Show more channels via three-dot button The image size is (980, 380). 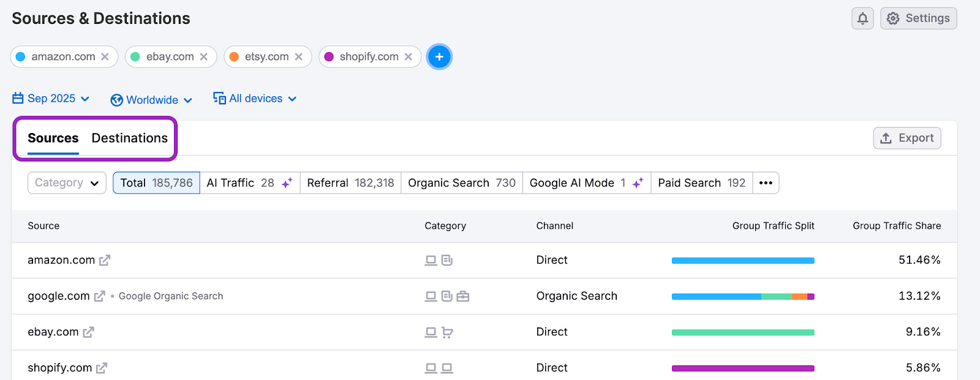pos(766,183)
